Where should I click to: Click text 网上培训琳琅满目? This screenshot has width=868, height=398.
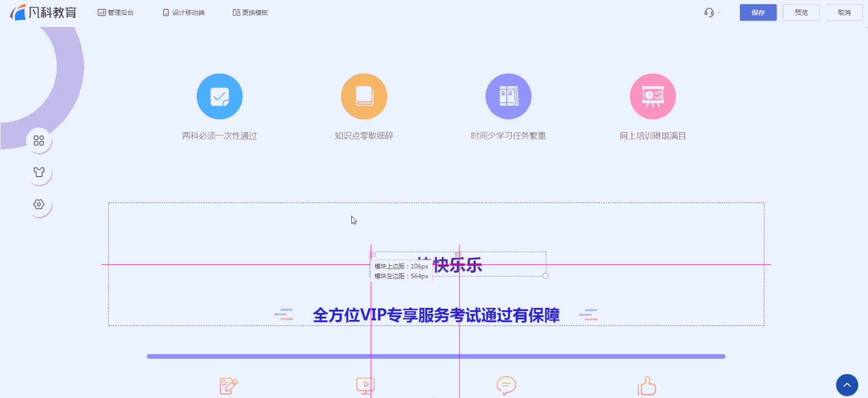[653, 136]
